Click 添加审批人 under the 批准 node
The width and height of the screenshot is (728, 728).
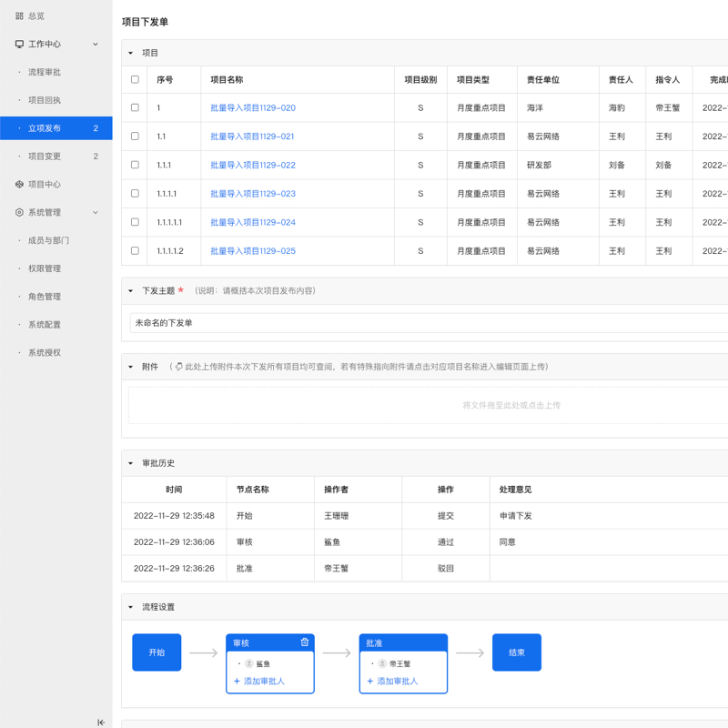[x=392, y=681]
